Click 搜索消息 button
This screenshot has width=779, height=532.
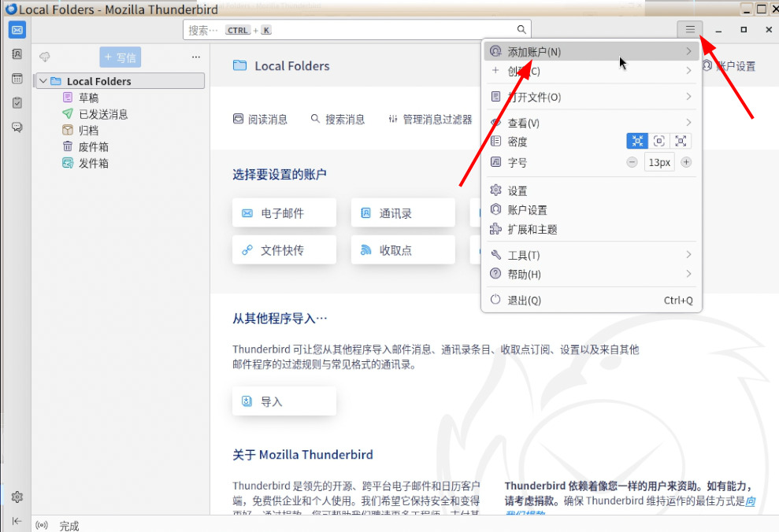[338, 119]
